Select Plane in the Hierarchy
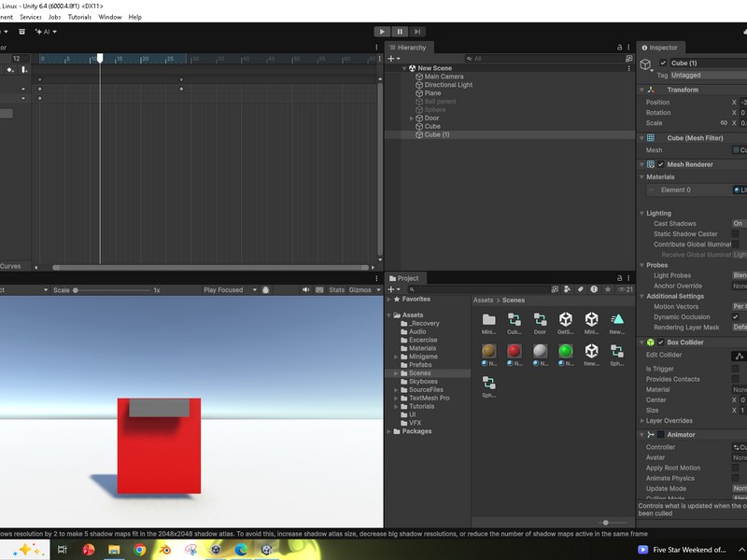 coord(432,92)
